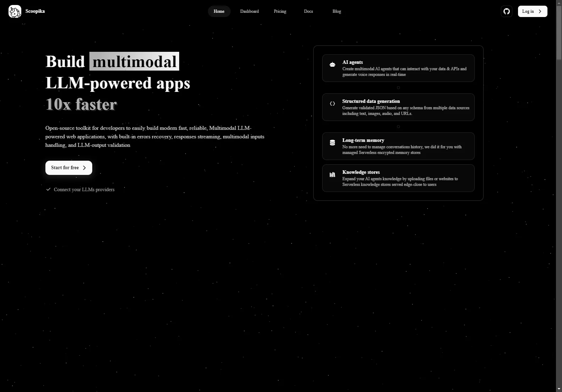Viewport: 562px width, 392px height.
Task: Click the robot icon on AI agents card
Action: [x=332, y=65]
